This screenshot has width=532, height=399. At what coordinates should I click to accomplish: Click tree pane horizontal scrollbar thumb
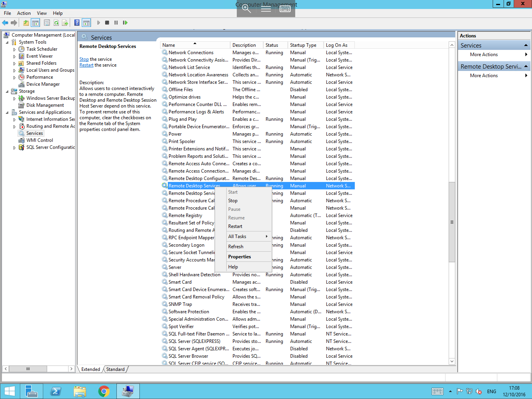[28, 369]
